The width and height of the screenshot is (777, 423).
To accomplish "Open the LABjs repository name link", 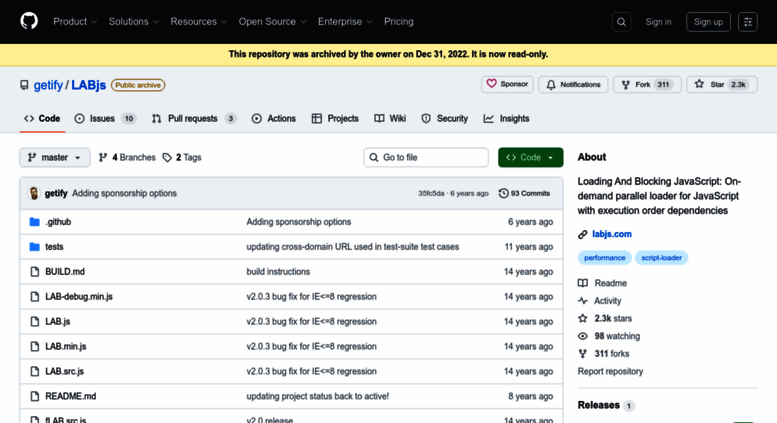I will pos(89,85).
